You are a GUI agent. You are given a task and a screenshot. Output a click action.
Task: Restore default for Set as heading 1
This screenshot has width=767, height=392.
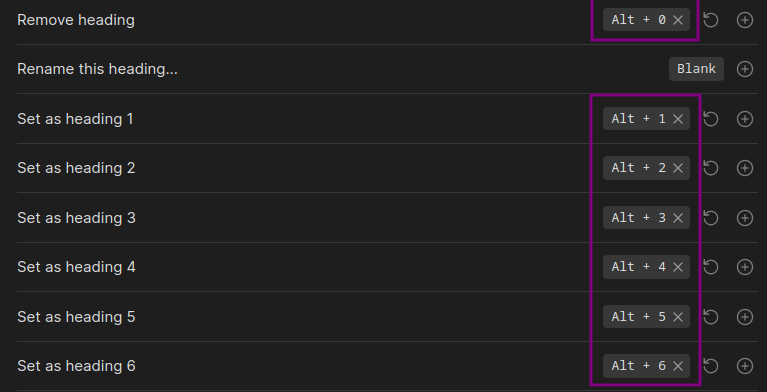tap(711, 119)
